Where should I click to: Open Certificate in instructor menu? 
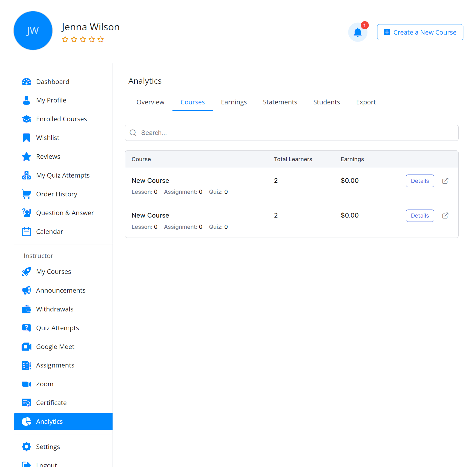click(51, 403)
